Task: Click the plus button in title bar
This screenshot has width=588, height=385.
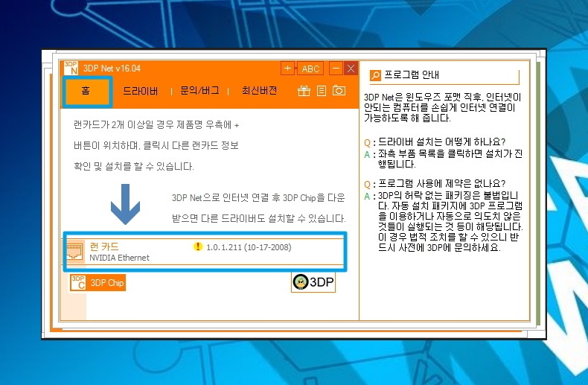Action: tap(287, 69)
